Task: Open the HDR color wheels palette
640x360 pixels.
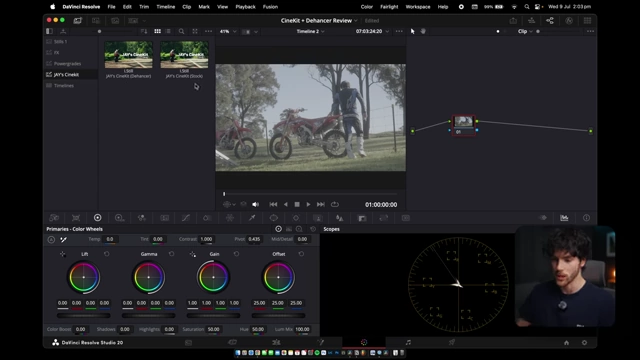Action: point(119,218)
